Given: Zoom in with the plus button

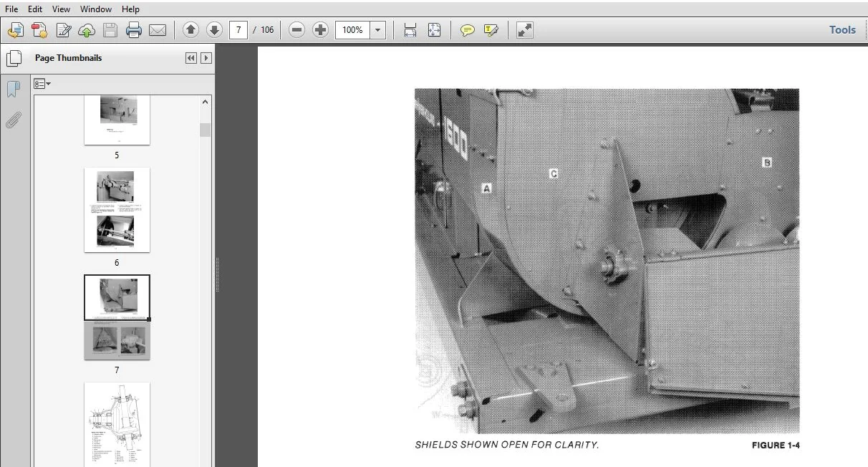Looking at the screenshot, I should pos(321,30).
